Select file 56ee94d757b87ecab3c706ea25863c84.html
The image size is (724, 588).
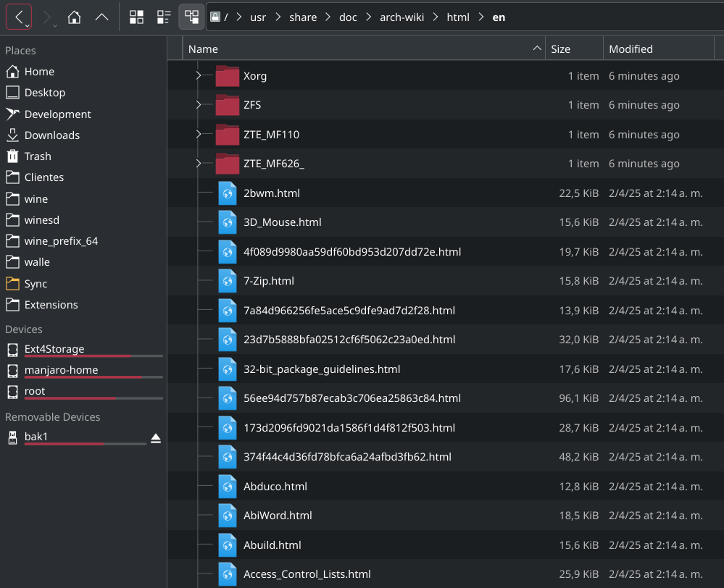pos(352,398)
